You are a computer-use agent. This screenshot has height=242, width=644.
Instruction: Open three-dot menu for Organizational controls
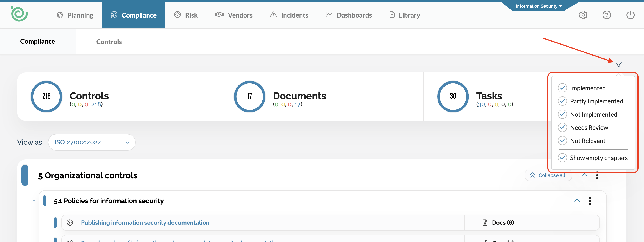[597, 175]
